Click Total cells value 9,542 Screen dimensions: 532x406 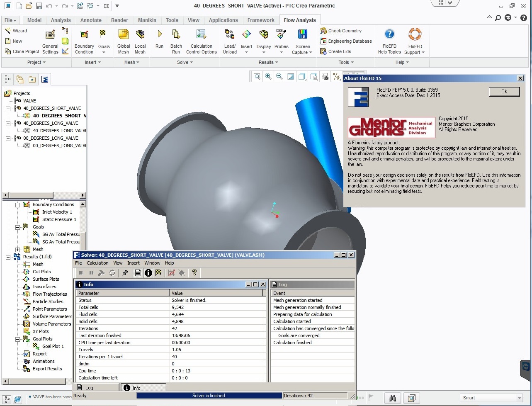[177, 307]
